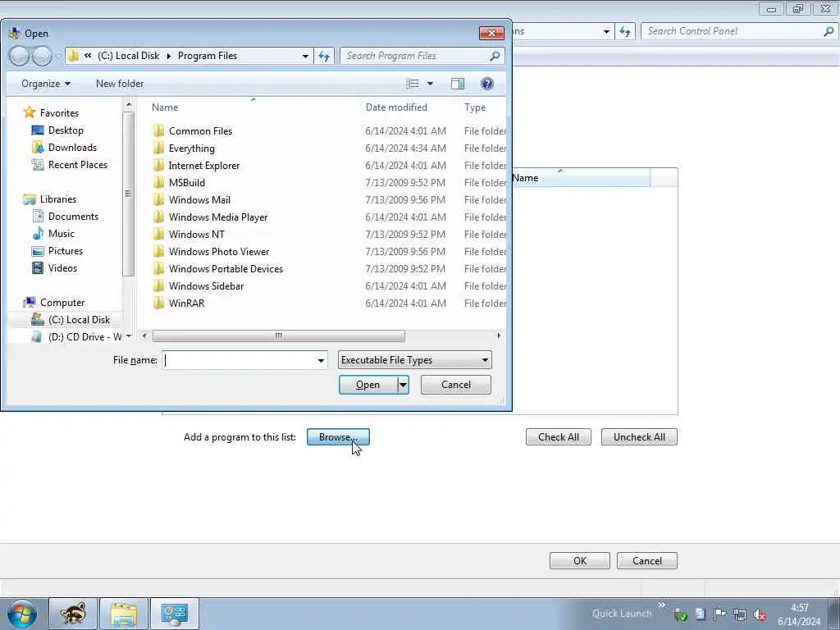Click the navigation pane vertical scrollbar
The image size is (840, 630).
(x=128, y=194)
